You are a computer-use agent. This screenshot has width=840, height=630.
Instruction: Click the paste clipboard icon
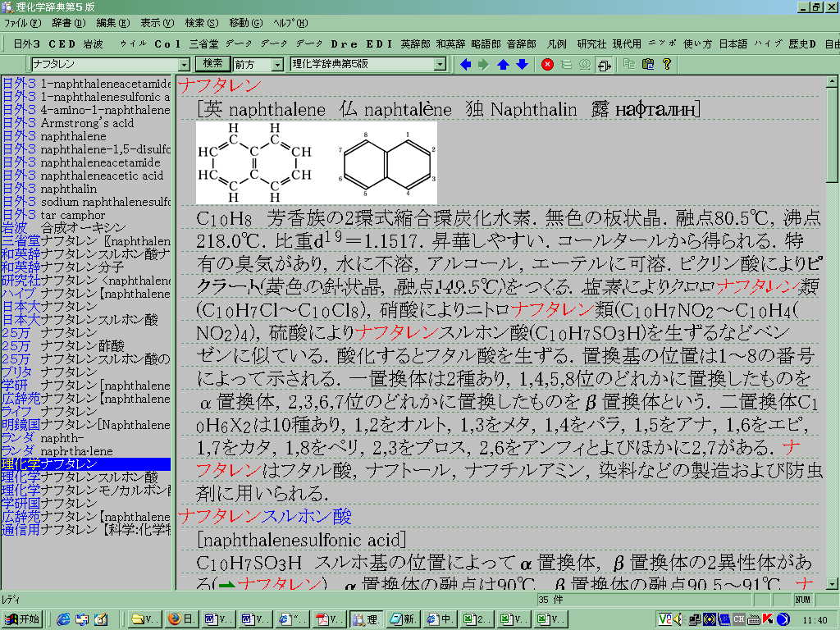point(648,64)
